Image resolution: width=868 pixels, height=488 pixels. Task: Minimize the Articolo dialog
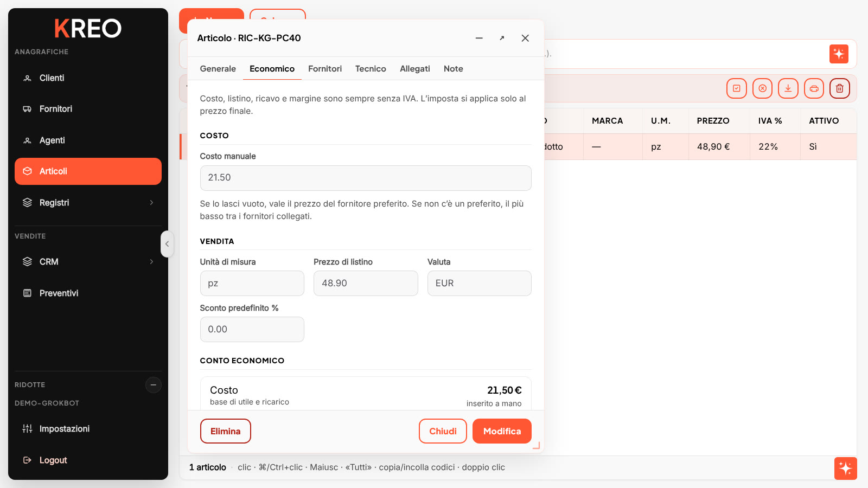pos(479,38)
